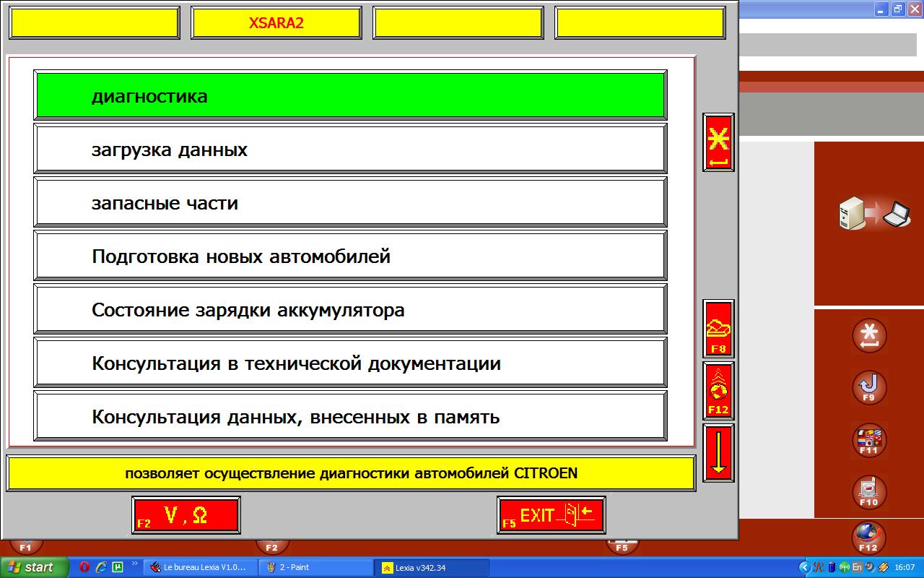Click the red asterisk enter button beside the menu
The width and height of the screenshot is (924, 578).
(x=718, y=142)
